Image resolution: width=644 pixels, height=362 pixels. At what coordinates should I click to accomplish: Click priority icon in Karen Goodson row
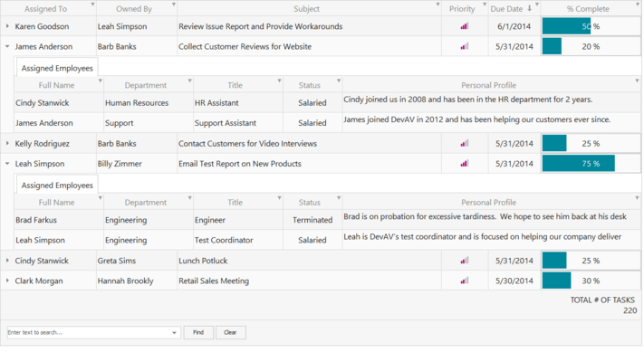coord(465,26)
